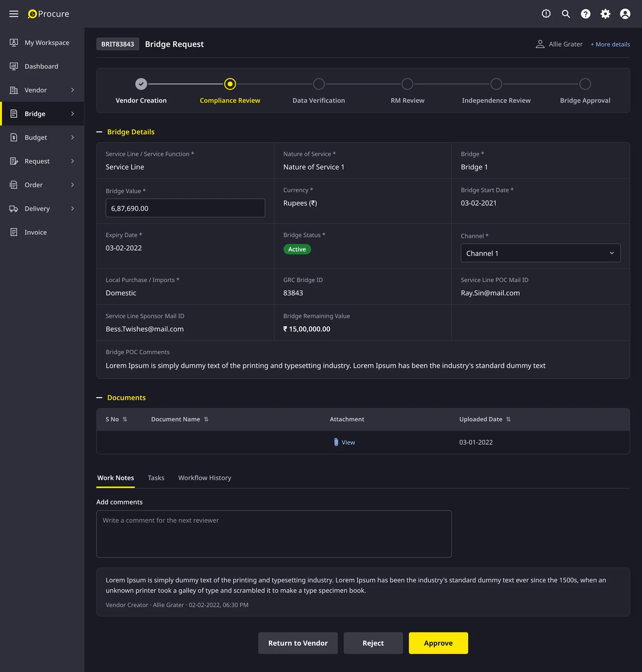Open the More details link

point(610,44)
